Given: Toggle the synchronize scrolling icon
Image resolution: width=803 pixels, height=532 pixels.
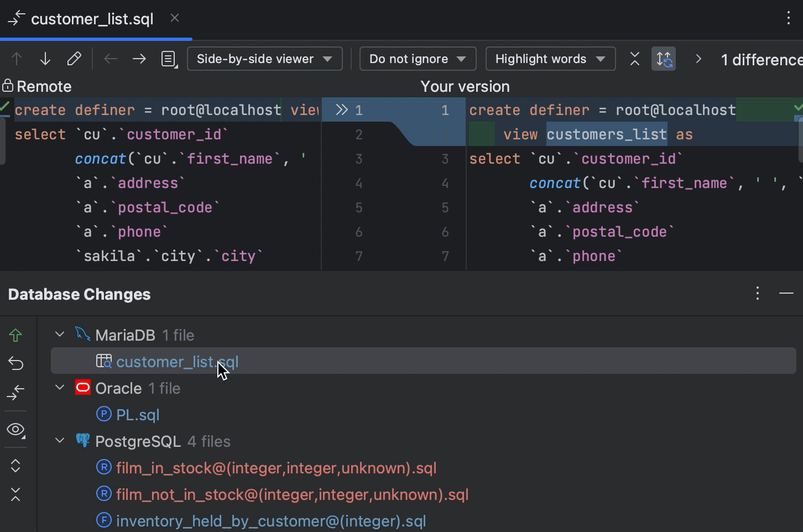Looking at the screenshot, I should coord(664,59).
